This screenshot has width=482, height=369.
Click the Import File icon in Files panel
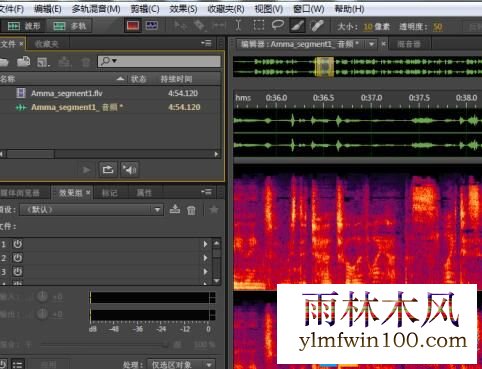pyautogui.click(x=23, y=62)
